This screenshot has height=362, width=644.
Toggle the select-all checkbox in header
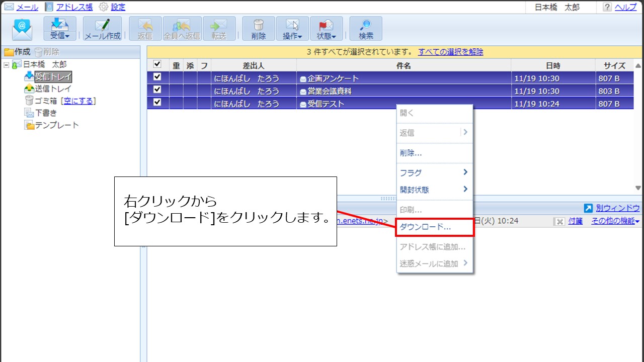pyautogui.click(x=157, y=65)
